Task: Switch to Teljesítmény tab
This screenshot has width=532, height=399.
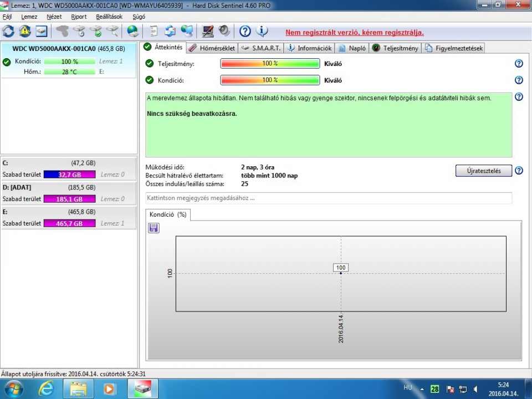Action: (395, 48)
